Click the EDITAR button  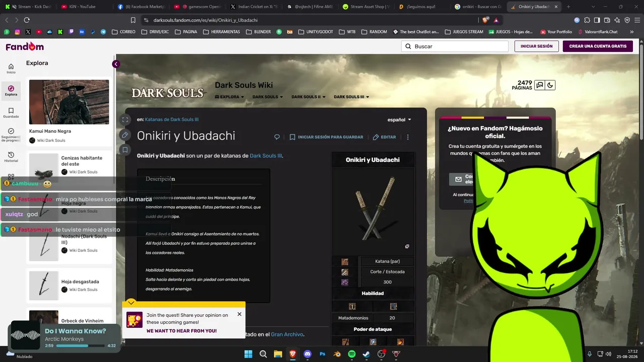(384, 137)
